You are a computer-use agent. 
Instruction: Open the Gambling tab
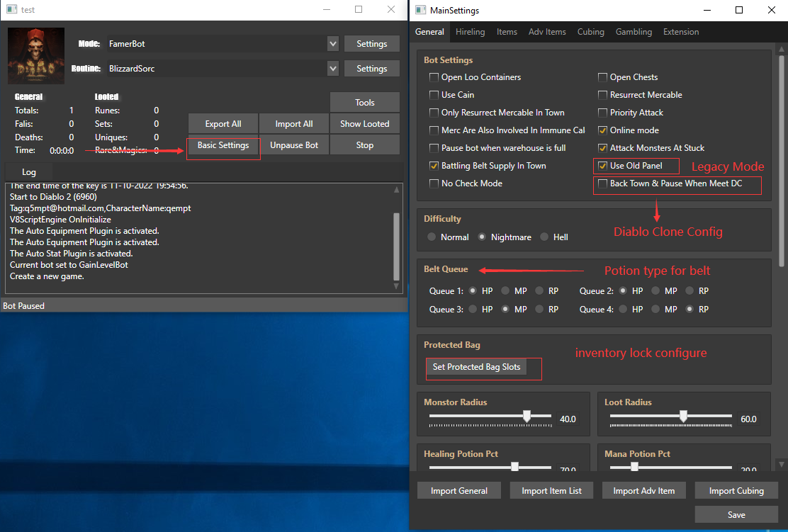pos(634,32)
